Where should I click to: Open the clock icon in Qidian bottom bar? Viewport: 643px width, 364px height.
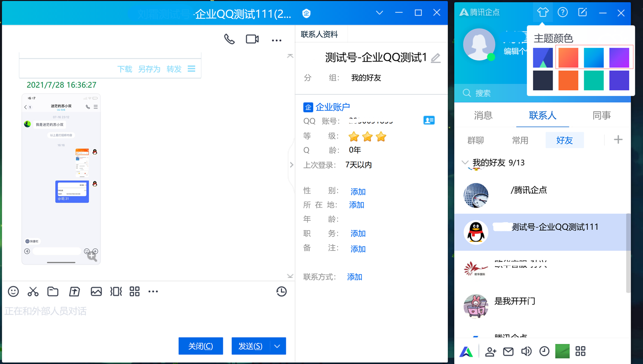[544, 351]
